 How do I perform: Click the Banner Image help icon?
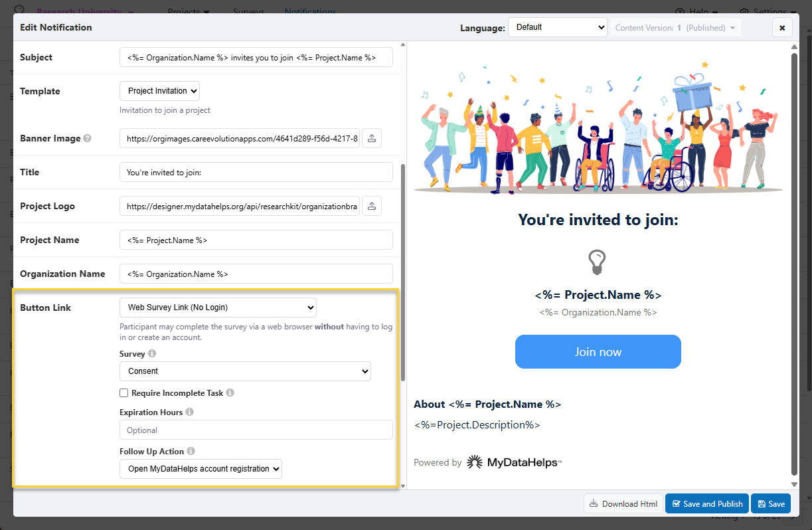(x=88, y=139)
